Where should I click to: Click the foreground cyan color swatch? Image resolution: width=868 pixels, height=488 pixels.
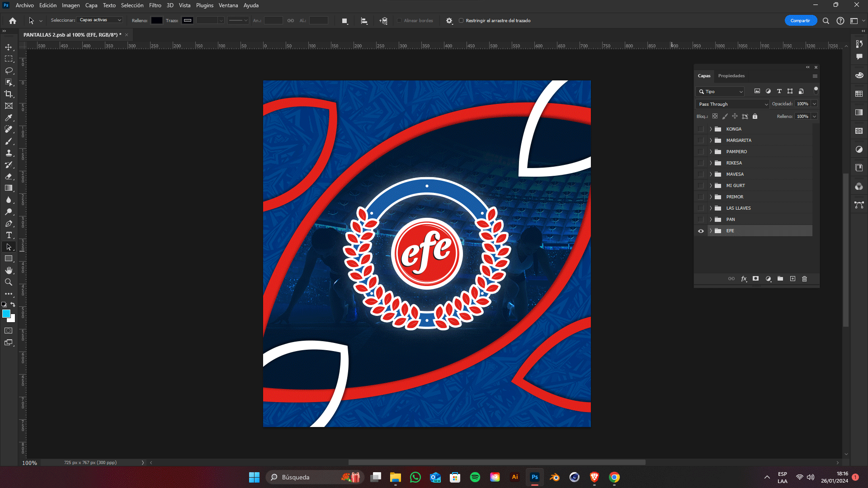(6, 314)
